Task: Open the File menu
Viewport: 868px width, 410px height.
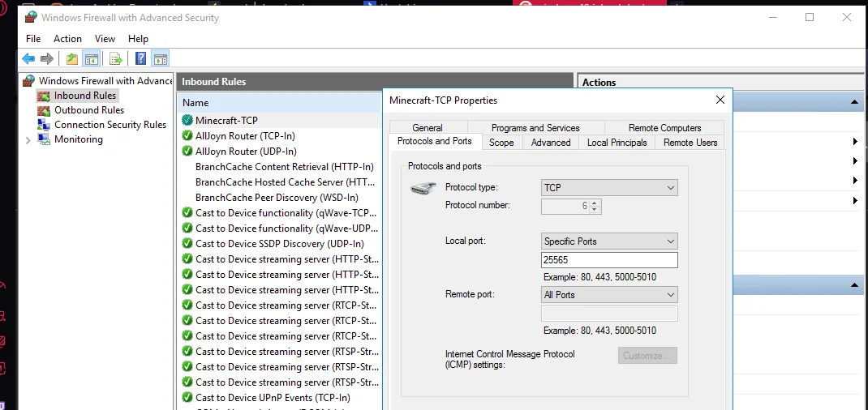Action: (33, 39)
